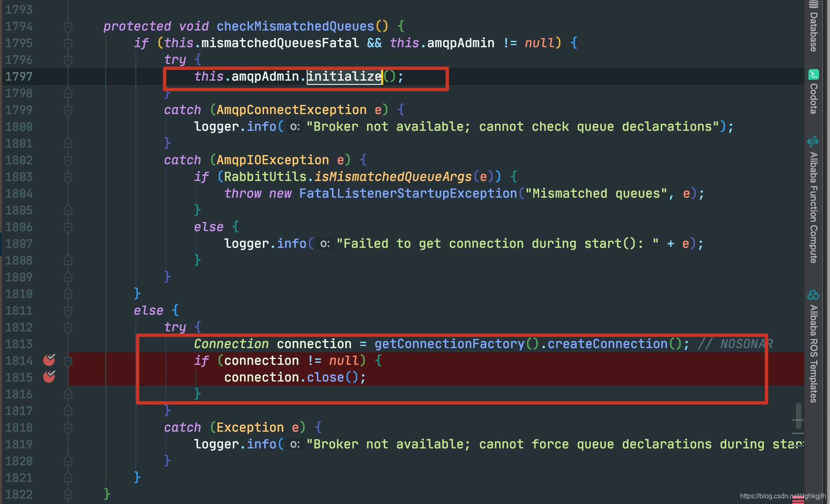Collapse the isMismatchedQueueArgs if block fold
Image resolution: width=830 pixels, height=504 pixels.
[68, 177]
